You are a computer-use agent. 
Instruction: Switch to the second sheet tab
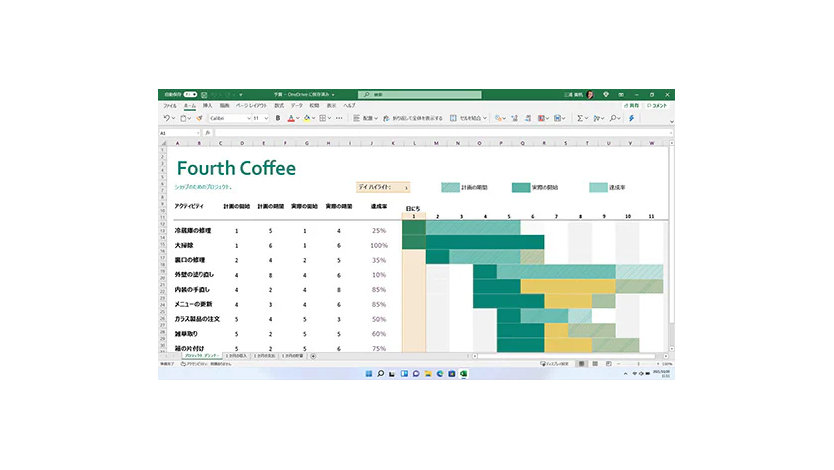[x=237, y=356]
